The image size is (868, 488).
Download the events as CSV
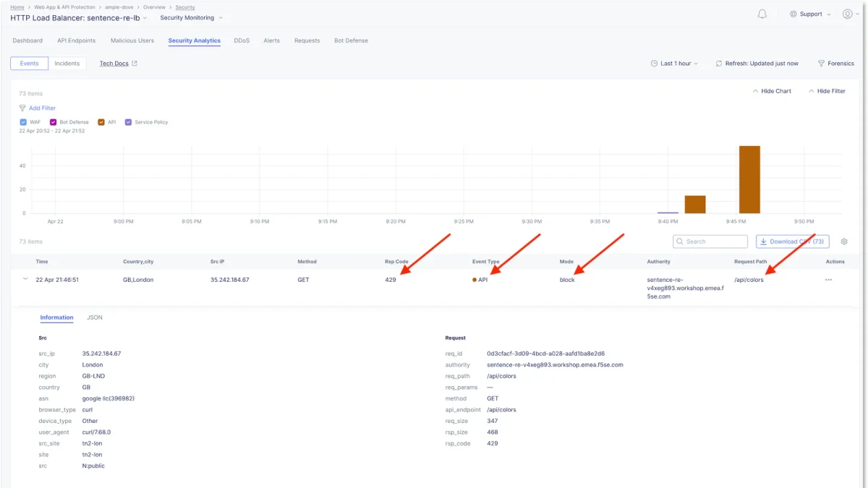pyautogui.click(x=793, y=241)
